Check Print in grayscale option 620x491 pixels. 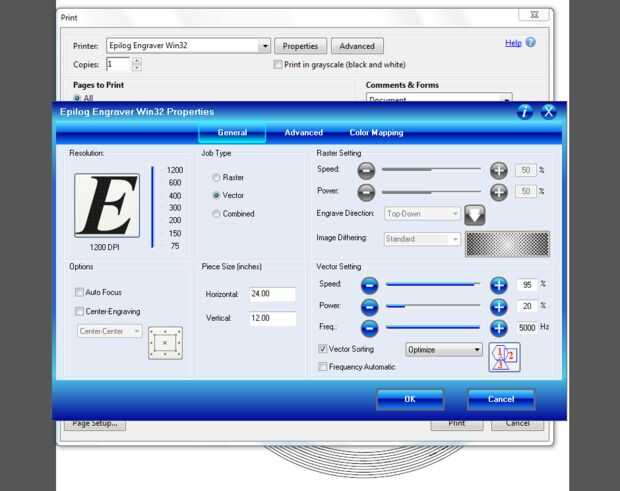click(278, 64)
